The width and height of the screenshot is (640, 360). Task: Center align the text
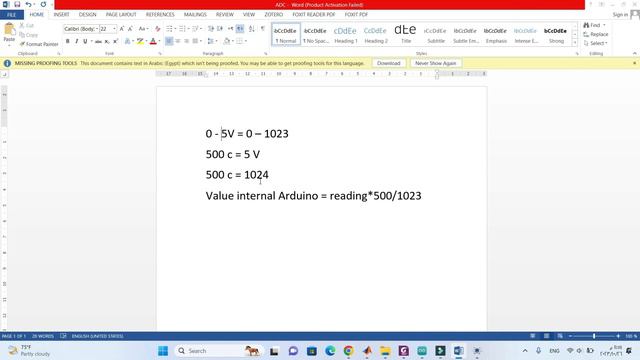(178, 41)
